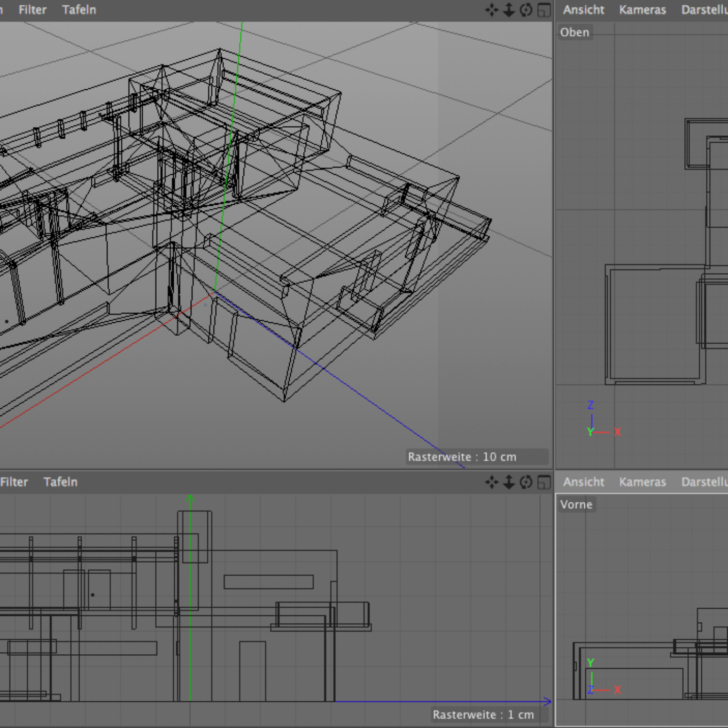Select the Oben viewport label
Image resolution: width=728 pixels, height=728 pixels.
(x=575, y=33)
